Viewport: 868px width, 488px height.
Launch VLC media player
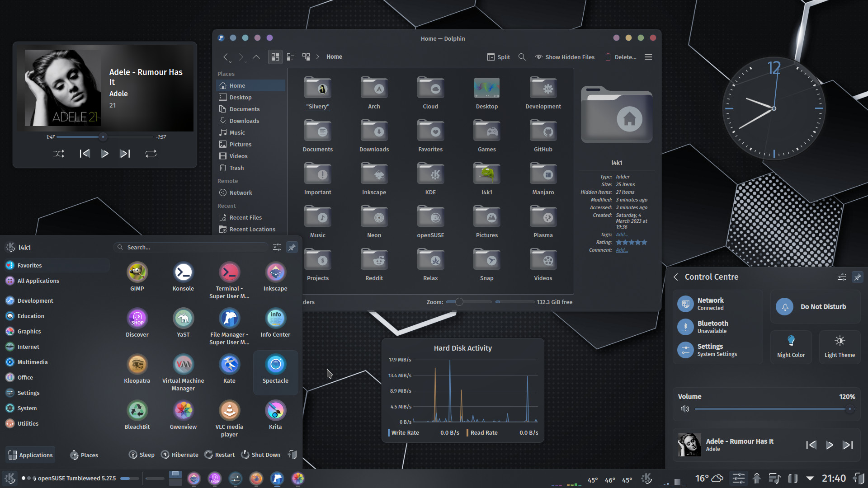[229, 418]
